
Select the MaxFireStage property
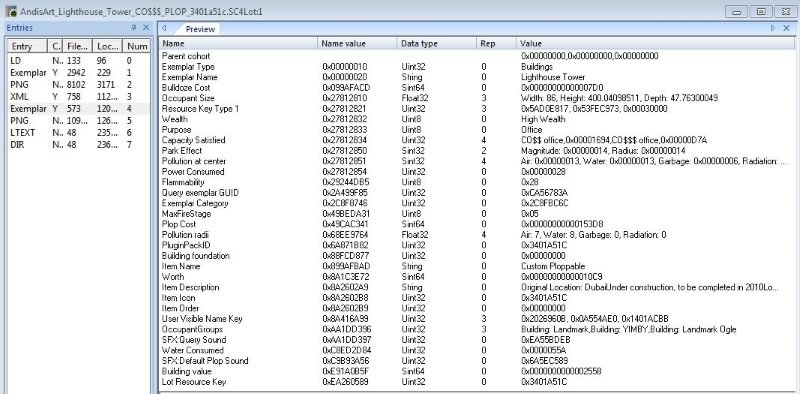click(x=477, y=213)
